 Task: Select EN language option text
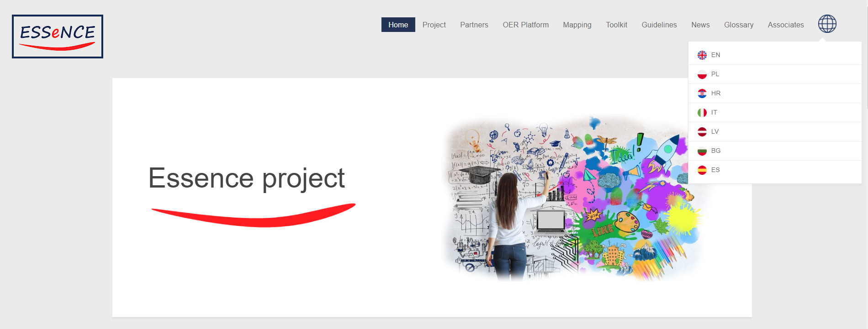click(715, 55)
